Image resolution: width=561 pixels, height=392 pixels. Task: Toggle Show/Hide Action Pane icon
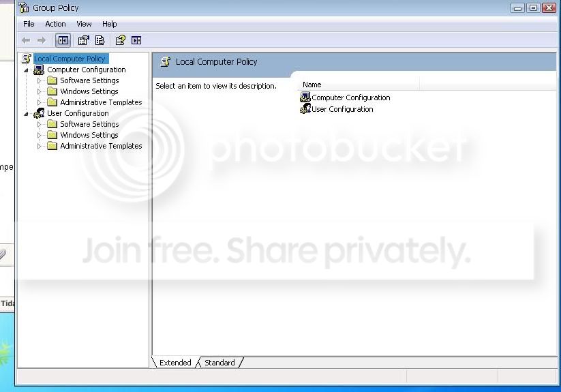coord(136,40)
